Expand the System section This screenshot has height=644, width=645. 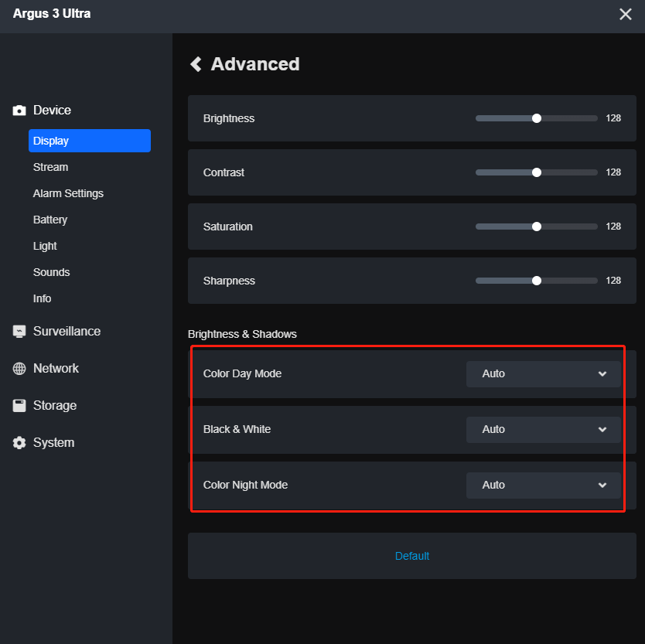click(54, 442)
